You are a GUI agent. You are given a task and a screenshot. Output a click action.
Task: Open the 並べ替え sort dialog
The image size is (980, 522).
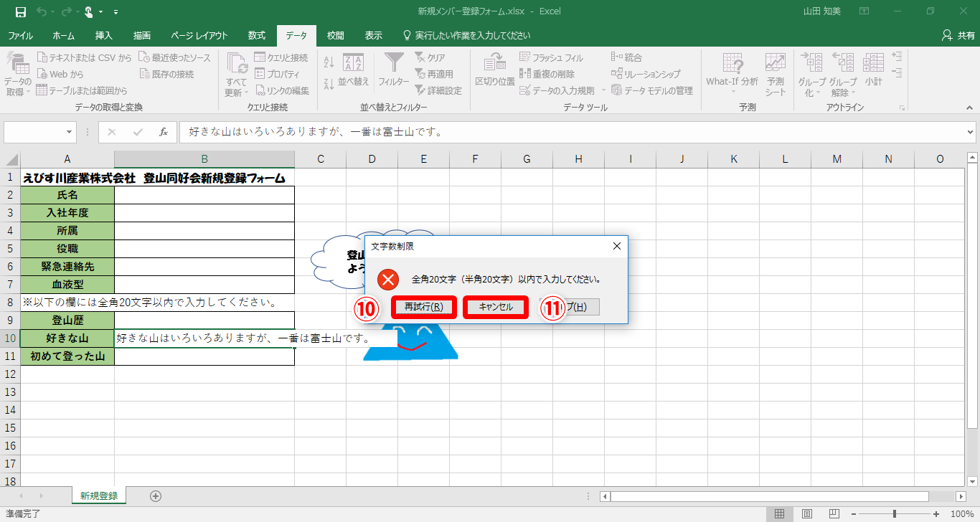pos(354,71)
